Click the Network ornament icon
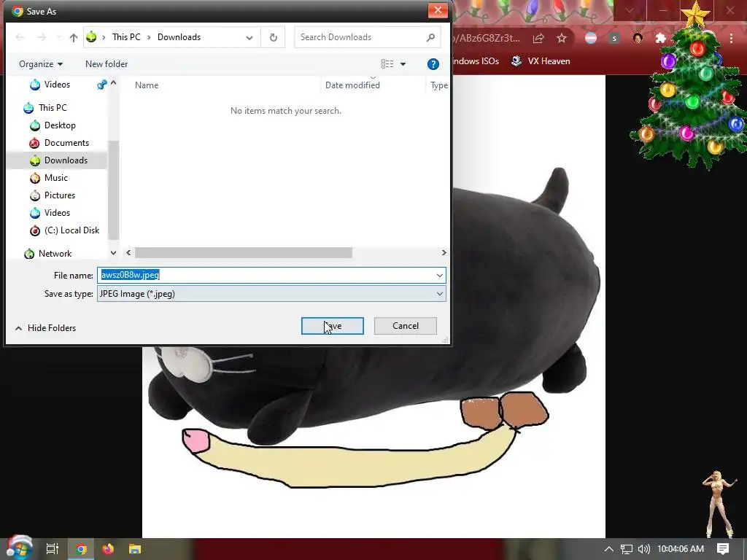The width and height of the screenshot is (747, 560). coord(29,254)
